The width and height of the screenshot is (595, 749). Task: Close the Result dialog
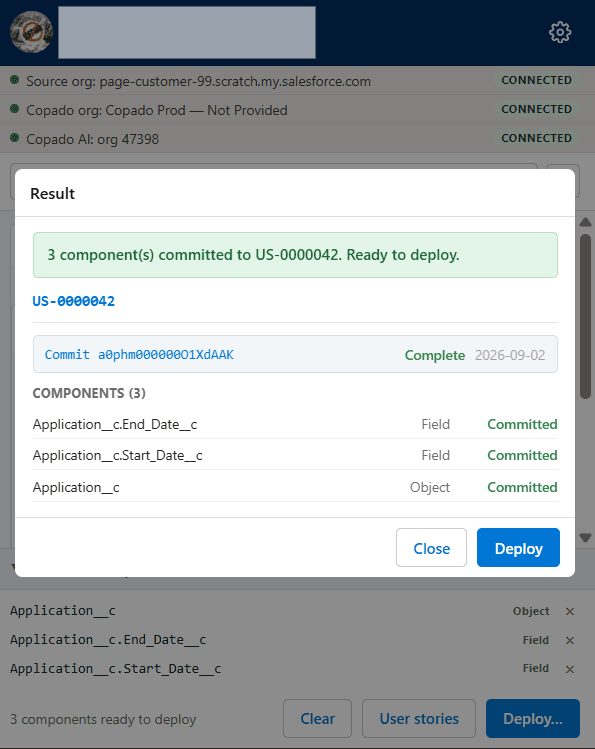431,547
